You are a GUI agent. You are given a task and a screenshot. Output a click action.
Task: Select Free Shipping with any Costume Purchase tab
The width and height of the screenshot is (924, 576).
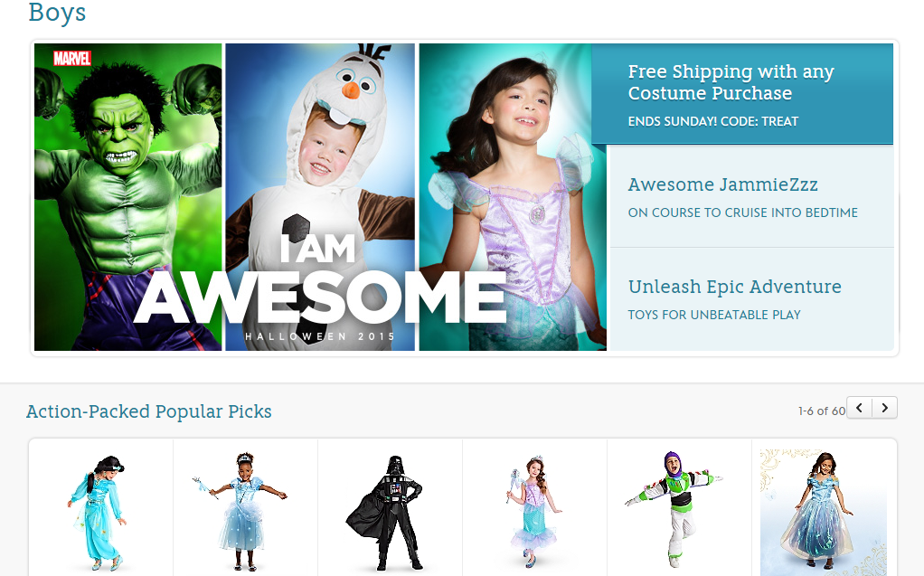[742, 94]
